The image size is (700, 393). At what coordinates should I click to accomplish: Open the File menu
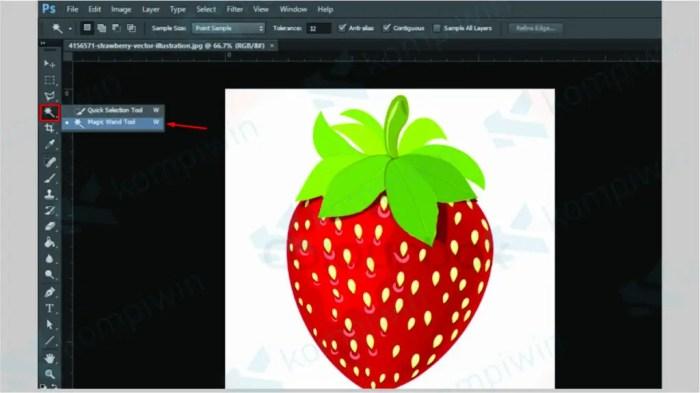pos(72,9)
